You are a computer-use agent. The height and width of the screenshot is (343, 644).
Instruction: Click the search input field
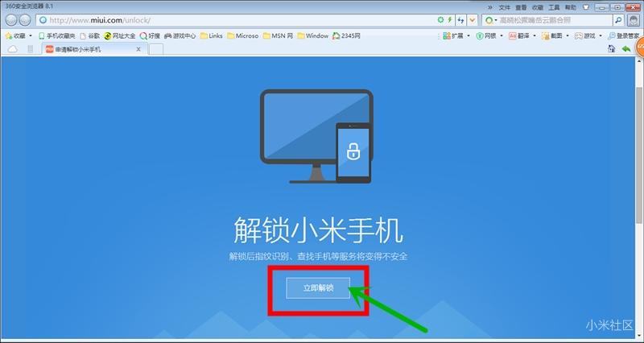coord(555,20)
